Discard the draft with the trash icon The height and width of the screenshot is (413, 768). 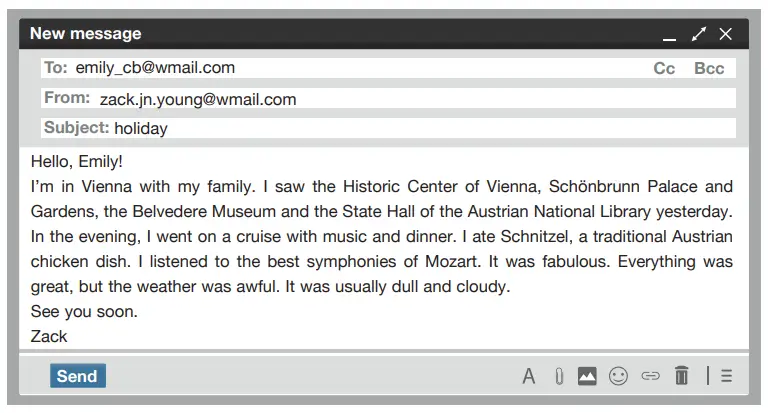click(682, 376)
